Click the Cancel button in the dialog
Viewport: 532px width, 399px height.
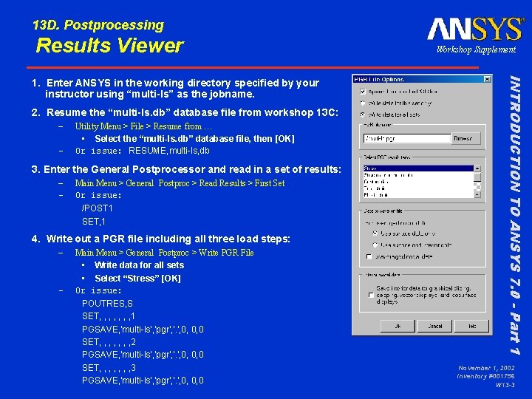coord(434,326)
